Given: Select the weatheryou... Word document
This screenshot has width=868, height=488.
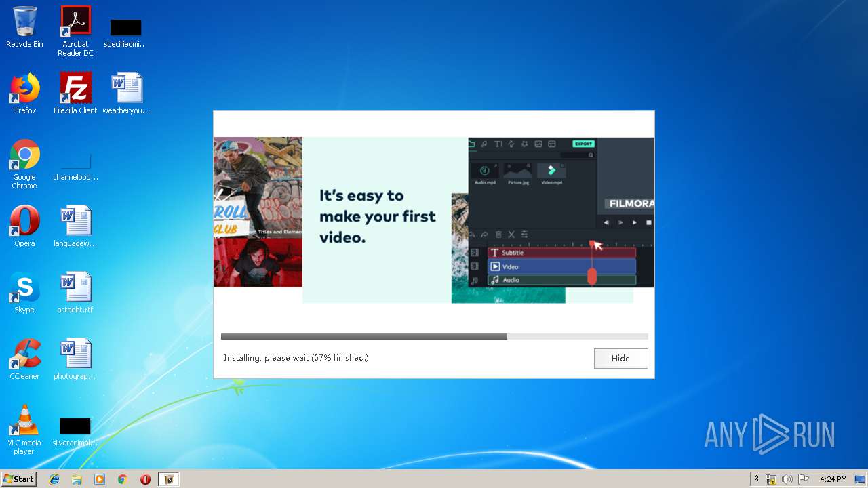Looking at the screenshot, I should click(x=126, y=94).
